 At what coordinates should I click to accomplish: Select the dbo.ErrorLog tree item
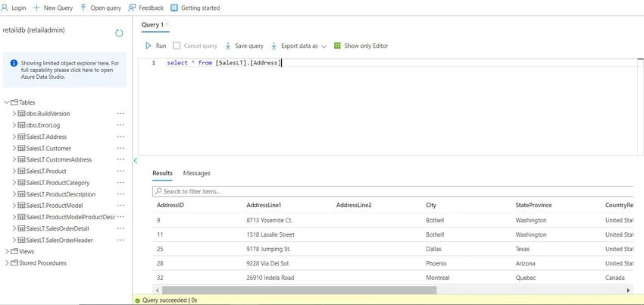[x=43, y=125]
